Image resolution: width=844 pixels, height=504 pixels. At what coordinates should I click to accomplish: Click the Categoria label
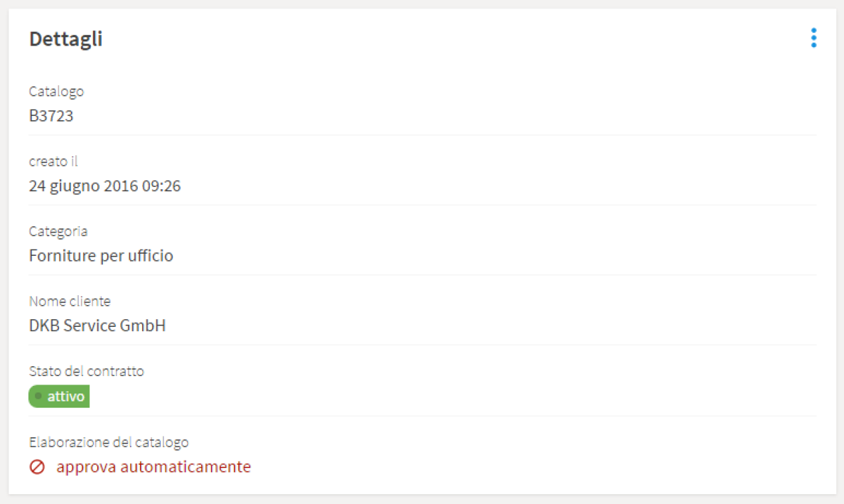[58, 231]
